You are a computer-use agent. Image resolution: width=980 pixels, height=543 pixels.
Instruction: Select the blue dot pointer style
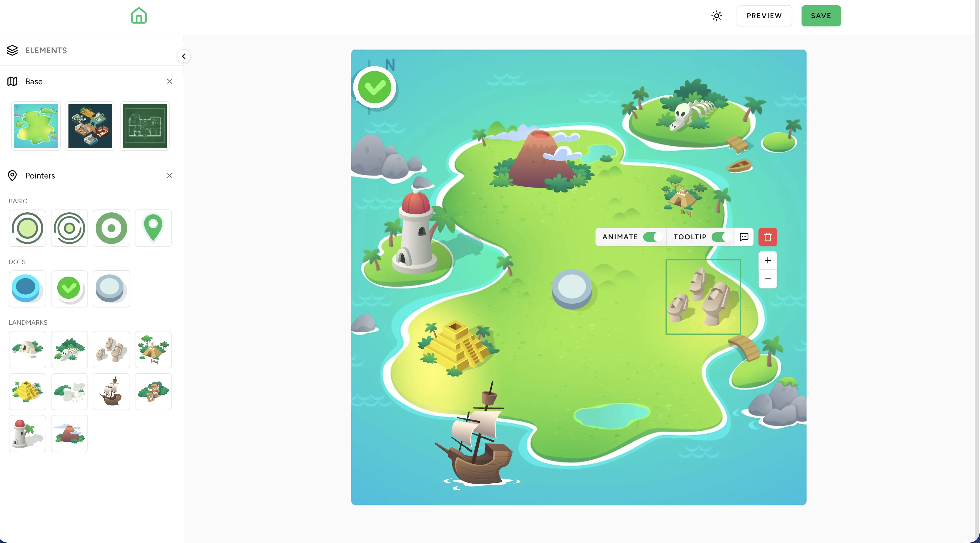[x=27, y=288]
